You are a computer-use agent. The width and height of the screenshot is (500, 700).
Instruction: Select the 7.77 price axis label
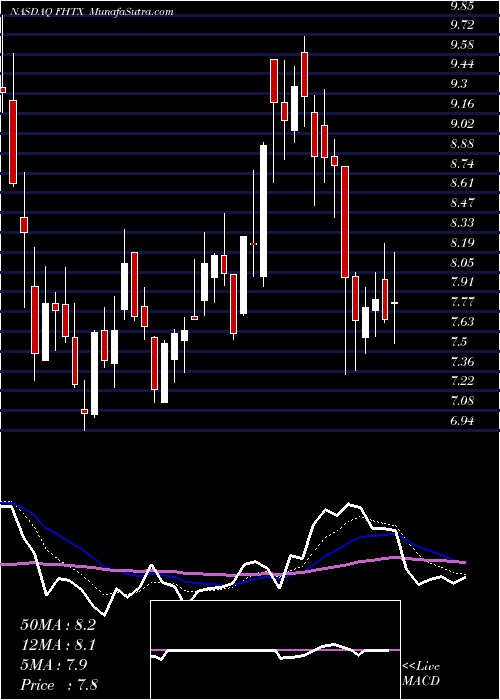click(461, 302)
